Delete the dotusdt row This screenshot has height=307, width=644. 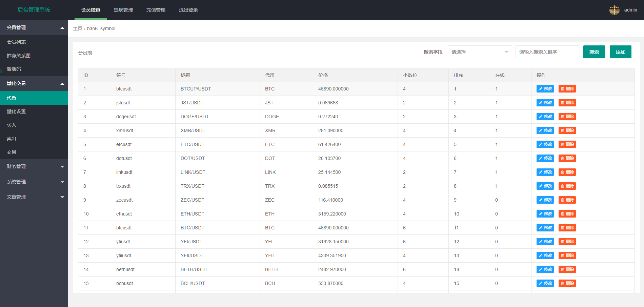point(567,158)
